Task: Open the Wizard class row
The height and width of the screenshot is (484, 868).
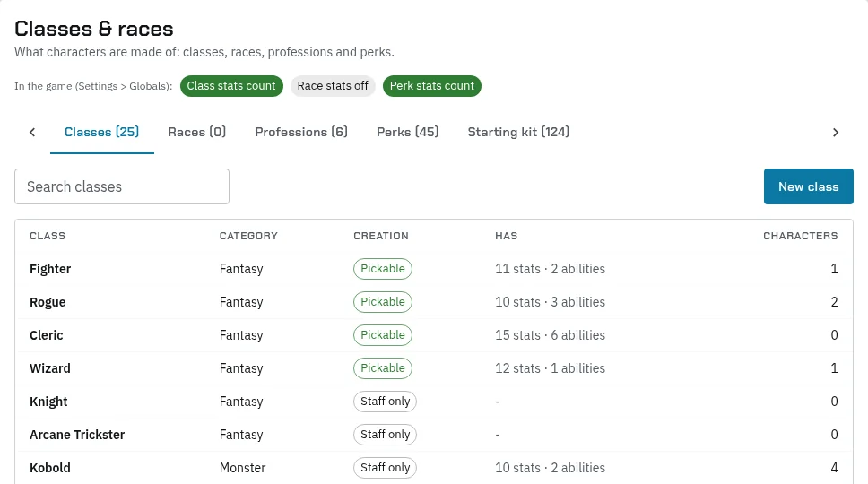Action: (x=434, y=368)
